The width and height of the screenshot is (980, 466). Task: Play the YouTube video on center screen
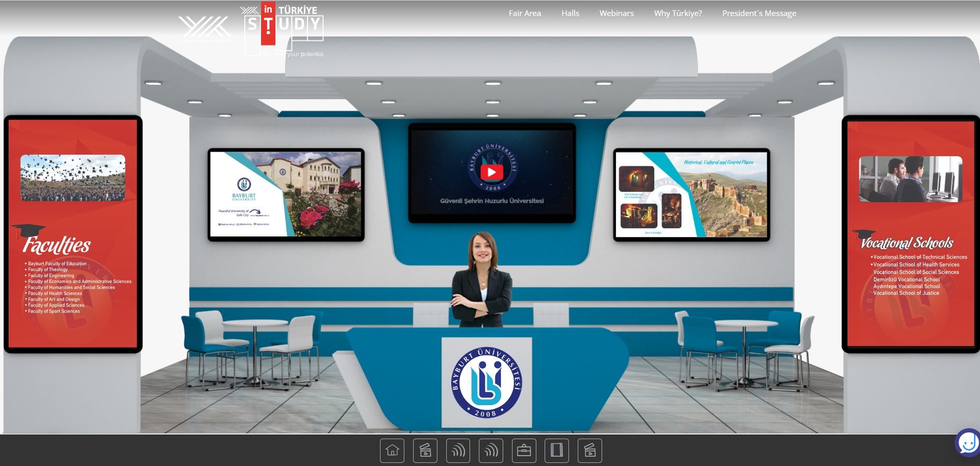click(x=492, y=172)
